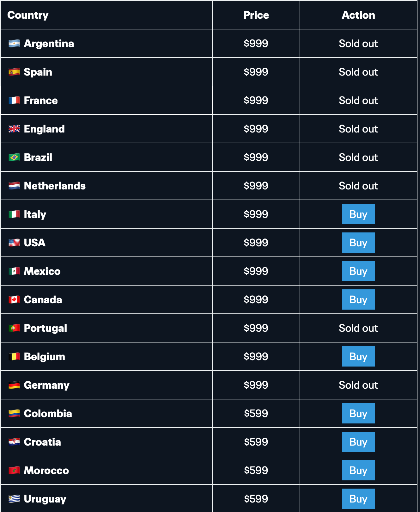
Task: Click the Argentina flag icon
Action: click(x=14, y=44)
